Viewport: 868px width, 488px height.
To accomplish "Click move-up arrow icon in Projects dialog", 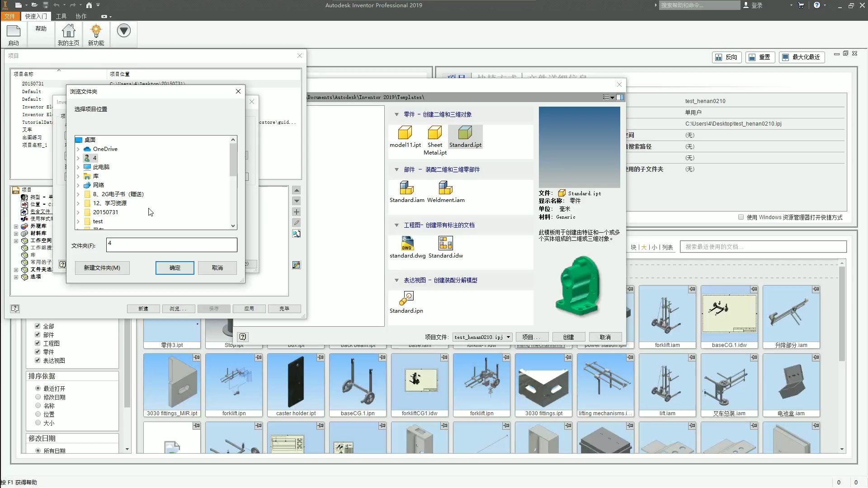I will click(x=297, y=190).
